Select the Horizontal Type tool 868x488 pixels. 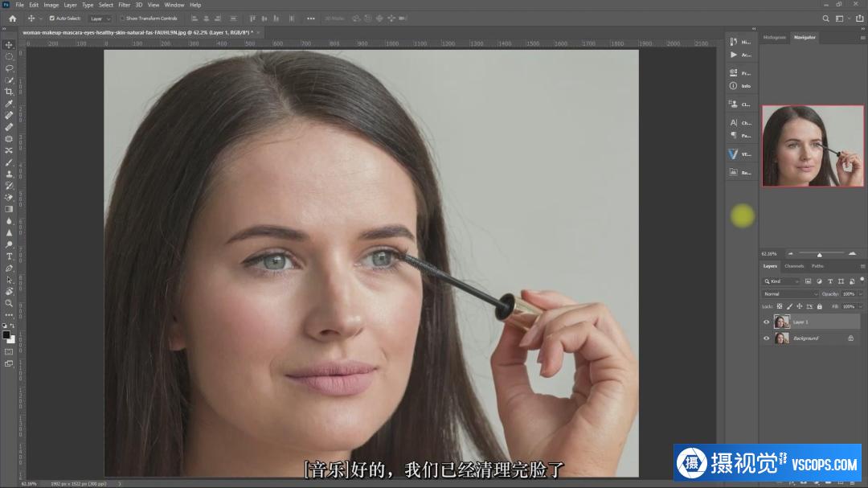point(9,256)
